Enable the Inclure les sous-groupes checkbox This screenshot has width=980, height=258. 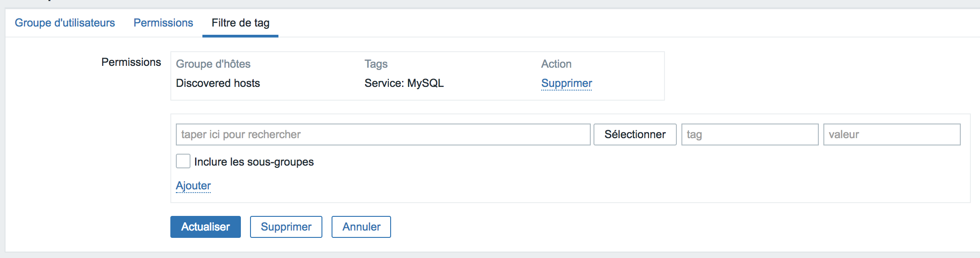click(x=183, y=161)
